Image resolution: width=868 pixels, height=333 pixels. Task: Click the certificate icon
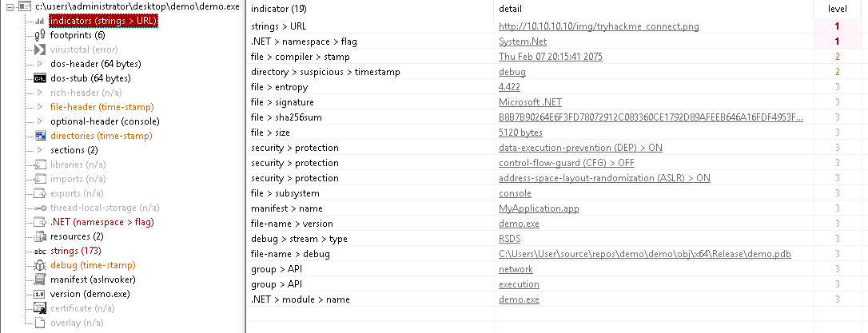tap(39, 308)
